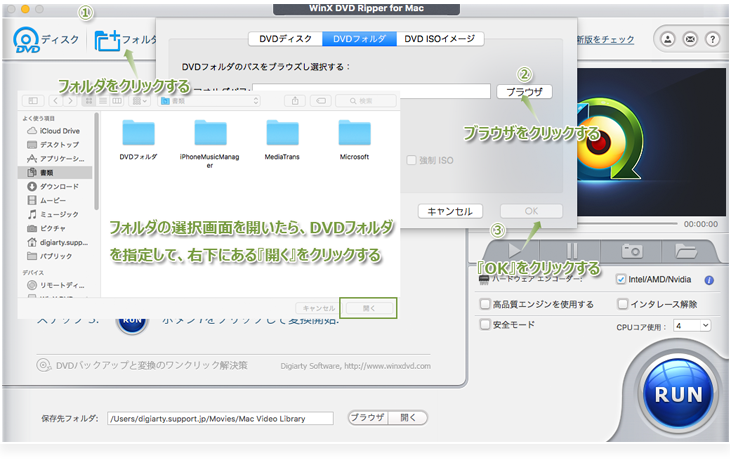Select ミュージック in sidebar
The width and height of the screenshot is (730, 460).
click(x=56, y=215)
